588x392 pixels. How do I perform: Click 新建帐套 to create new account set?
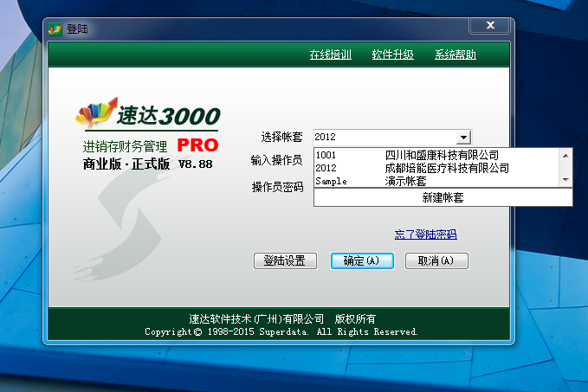[443, 197]
